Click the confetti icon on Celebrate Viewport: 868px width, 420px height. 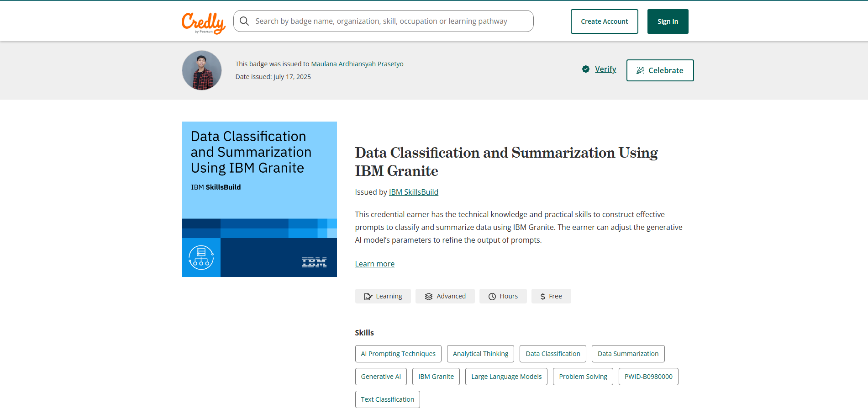(640, 70)
